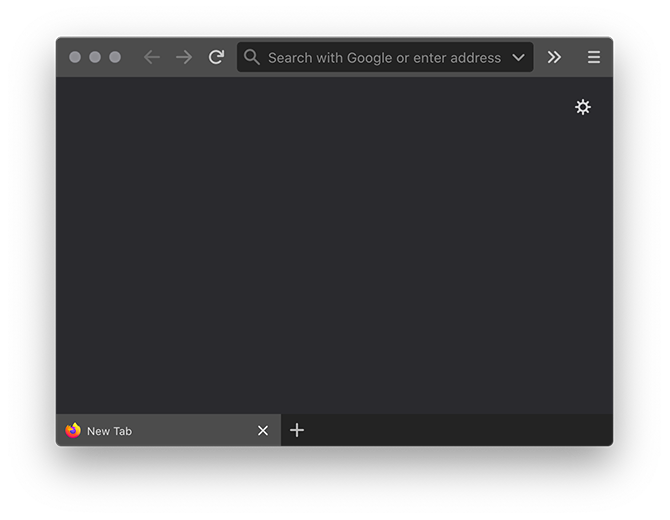Open the hamburger application menu
This screenshot has width=670, height=520.
594,58
